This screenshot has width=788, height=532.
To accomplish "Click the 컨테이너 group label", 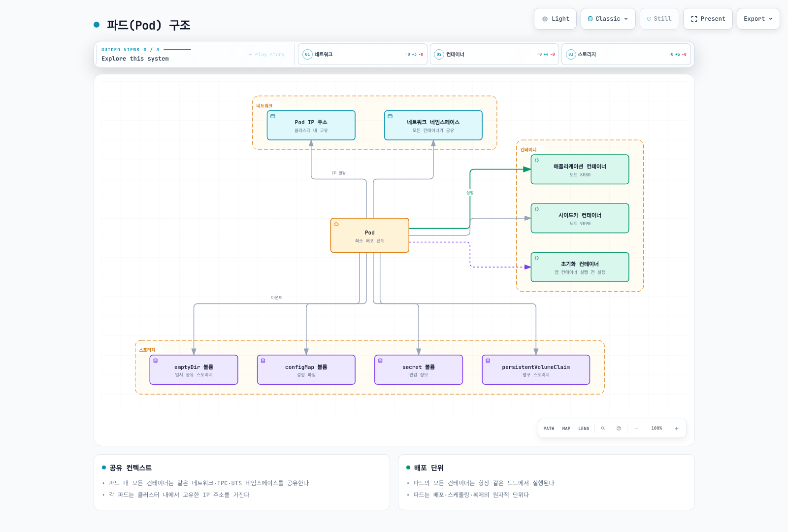I will [x=528, y=150].
